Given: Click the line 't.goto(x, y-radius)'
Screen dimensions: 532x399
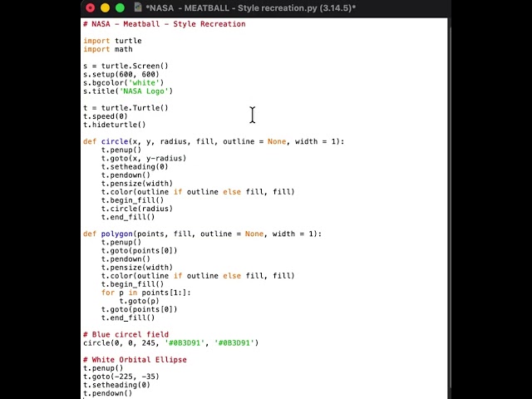Looking at the screenshot, I should (144, 159).
